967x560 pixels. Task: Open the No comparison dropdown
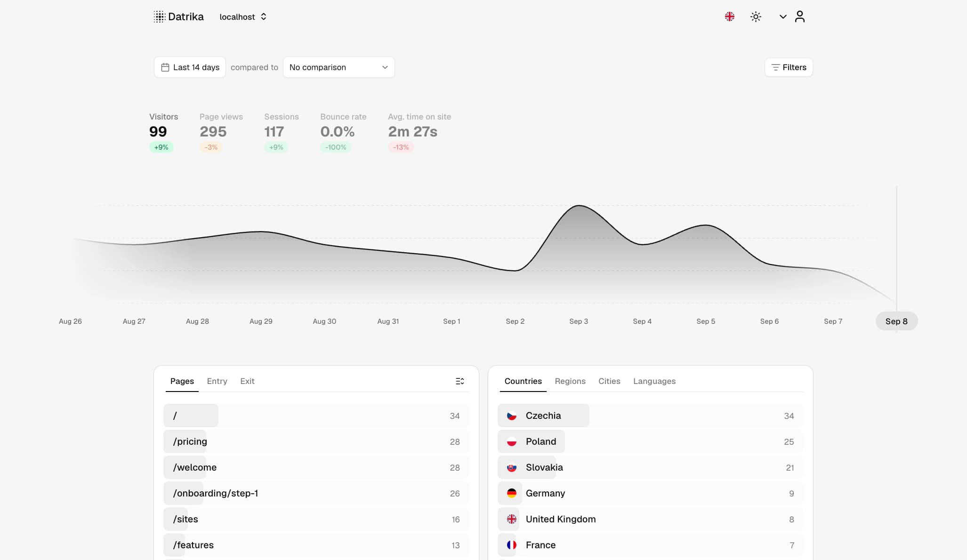[x=338, y=67]
